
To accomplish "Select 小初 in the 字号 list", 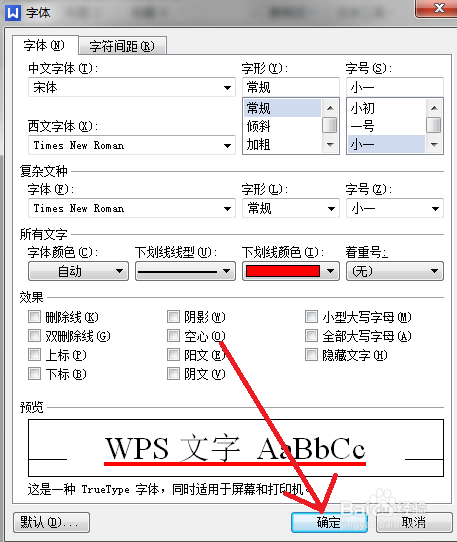I will tap(386, 108).
